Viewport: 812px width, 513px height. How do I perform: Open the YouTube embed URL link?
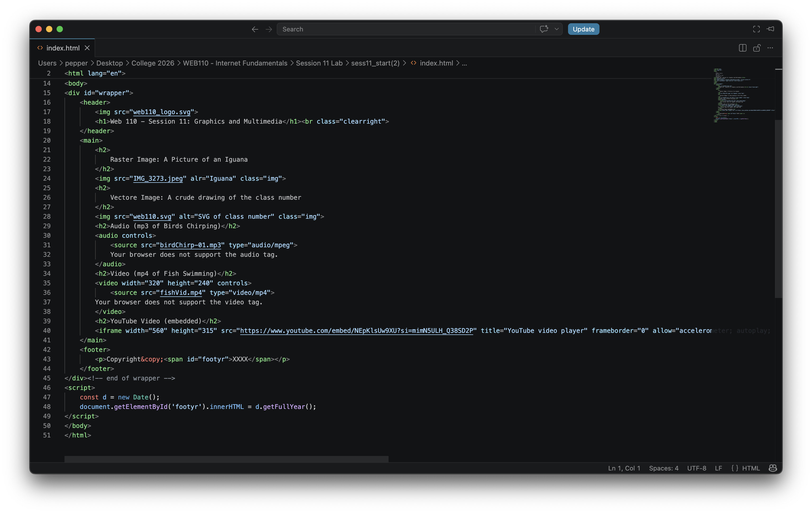[356, 331]
